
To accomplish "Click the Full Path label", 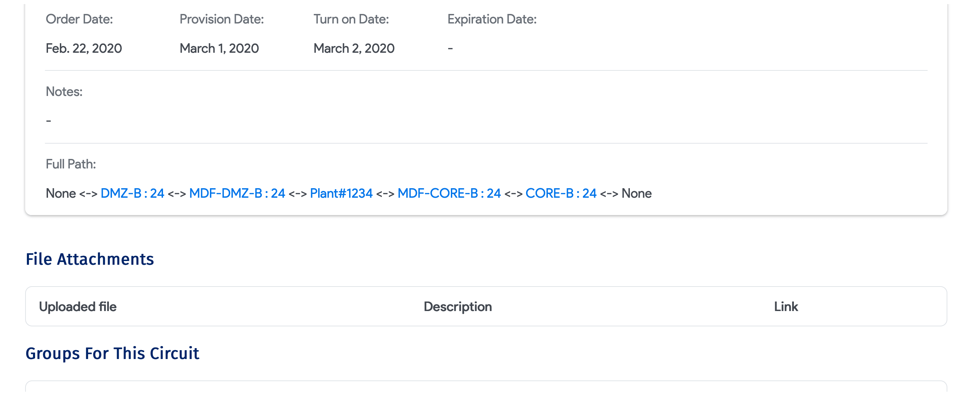I will [x=71, y=164].
